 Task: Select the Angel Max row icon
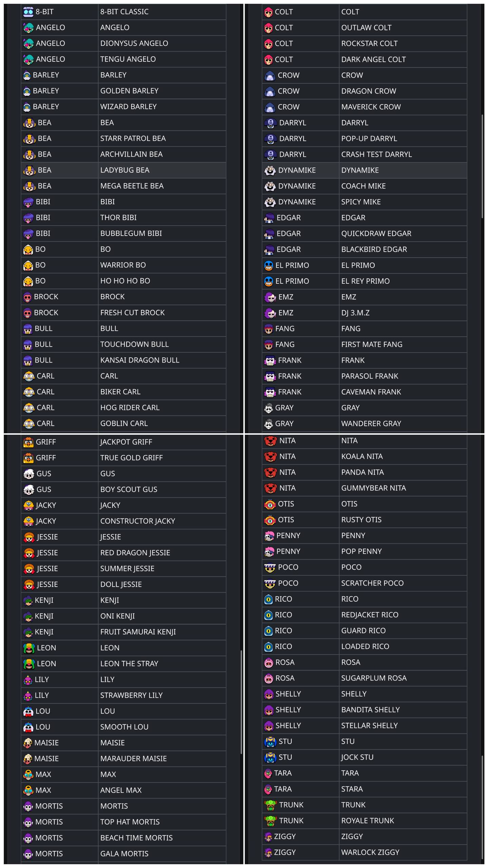pos(28,790)
